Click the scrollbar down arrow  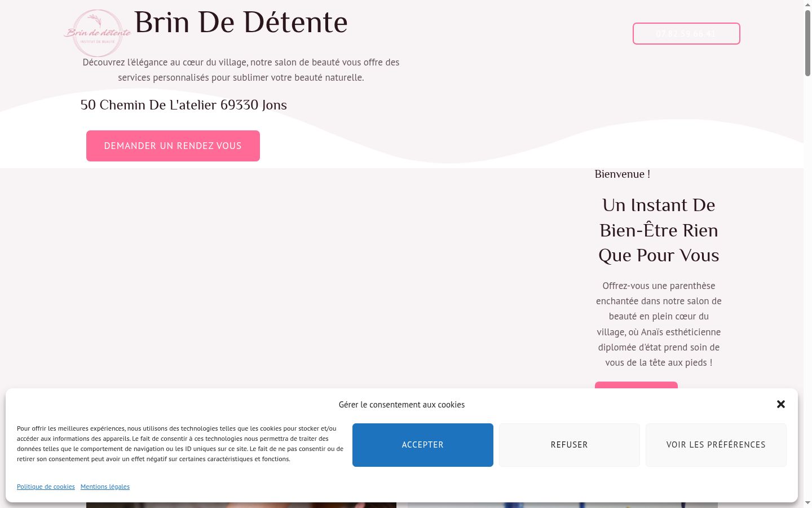[807, 503]
